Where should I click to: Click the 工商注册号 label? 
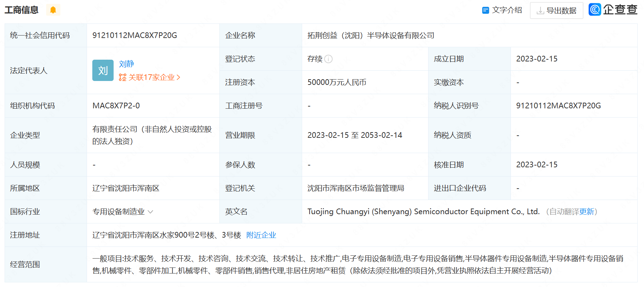tap(244, 106)
